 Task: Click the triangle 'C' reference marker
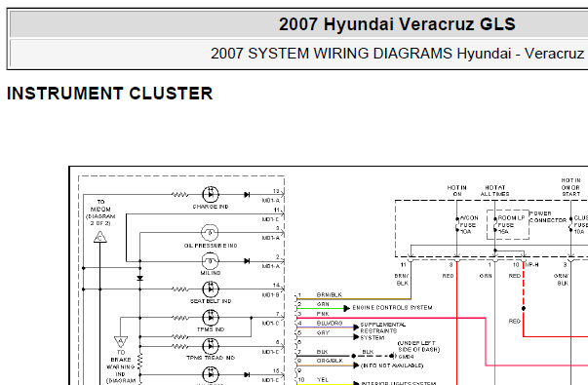(x=99, y=237)
